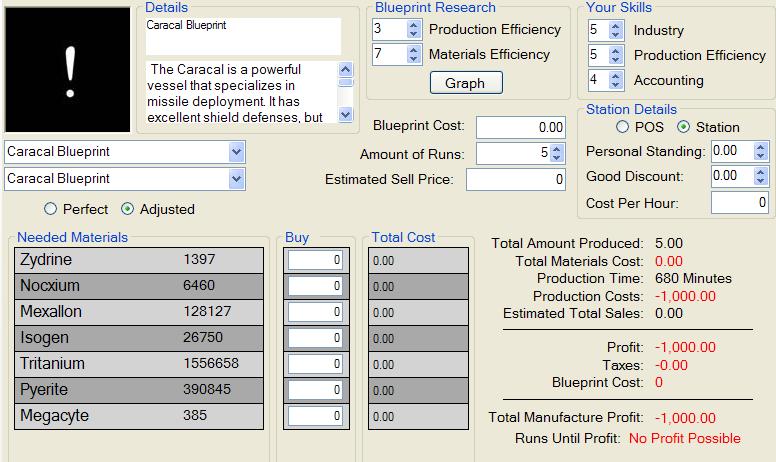Viewport: 776px width, 462px height.
Task: Click the Good Discount value field
Action: [733, 176]
